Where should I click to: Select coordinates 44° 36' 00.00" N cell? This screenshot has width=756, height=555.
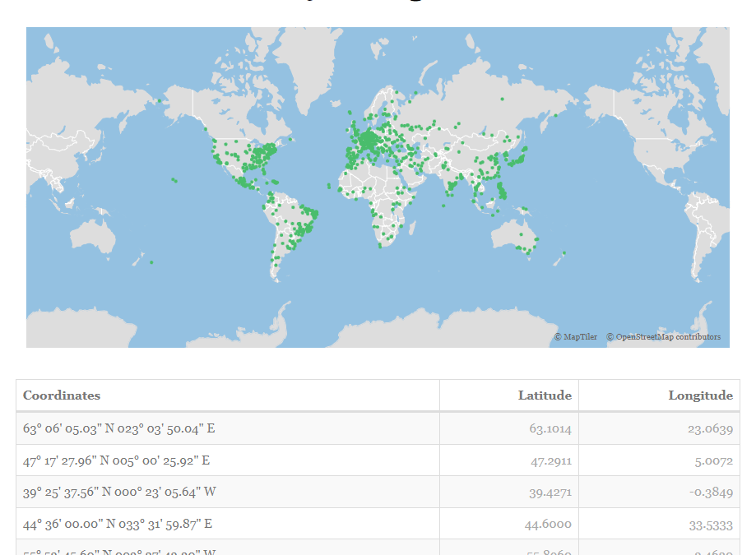(228, 524)
